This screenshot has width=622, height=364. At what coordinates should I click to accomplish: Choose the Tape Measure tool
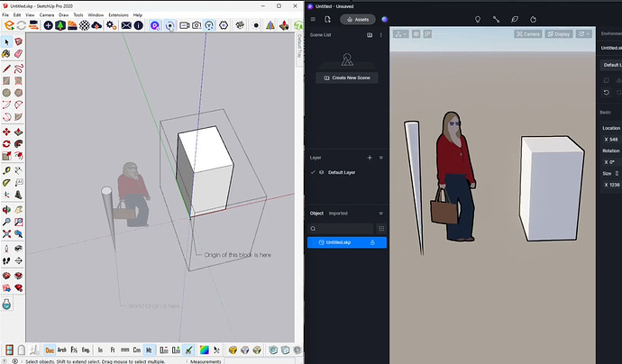[6, 170]
